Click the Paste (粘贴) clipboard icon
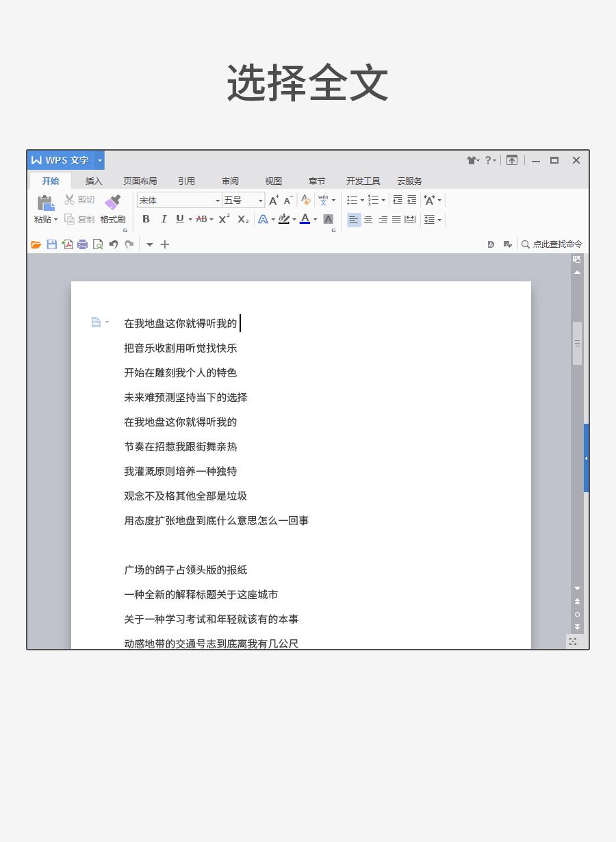This screenshot has height=842, width=616. pyautogui.click(x=46, y=203)
